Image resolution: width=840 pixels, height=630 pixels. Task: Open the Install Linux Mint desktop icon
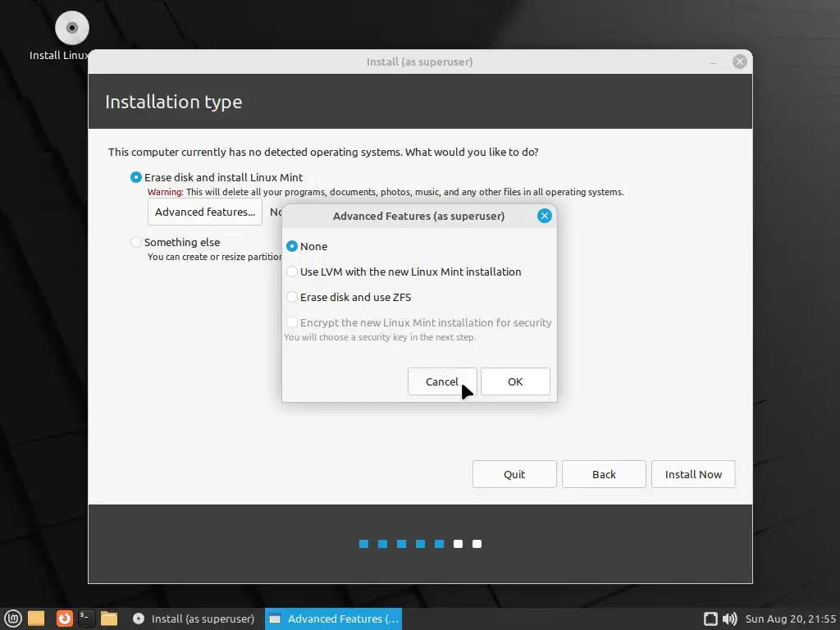pos(72,28)
